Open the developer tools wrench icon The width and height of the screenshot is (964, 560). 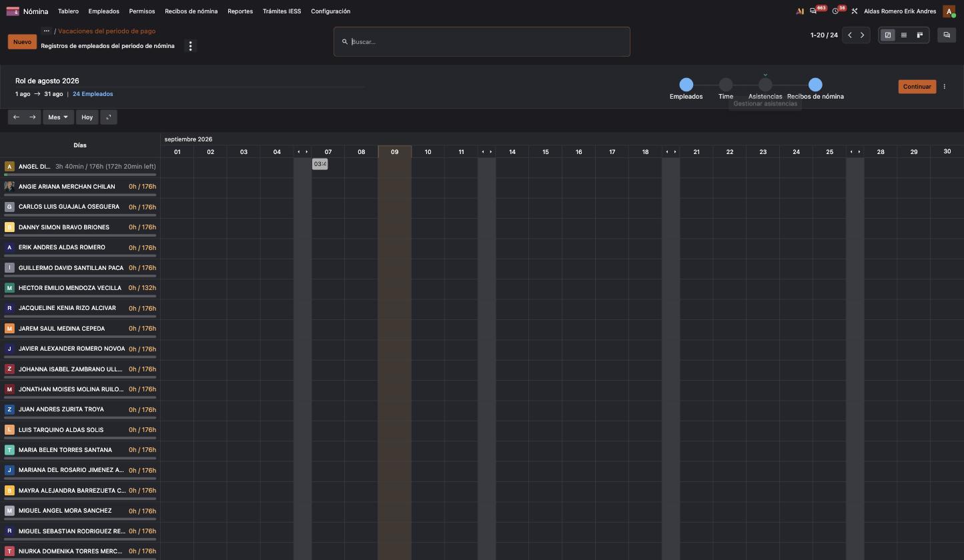click(x=855, y=11)
